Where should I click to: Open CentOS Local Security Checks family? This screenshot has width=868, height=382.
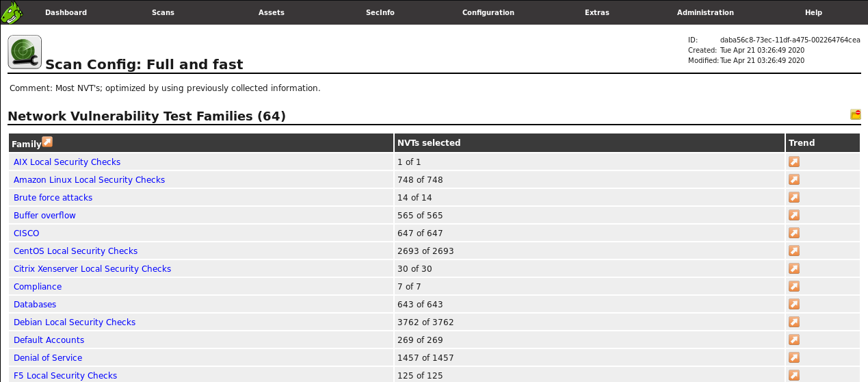pyautogui.click(x=75, y=251)
